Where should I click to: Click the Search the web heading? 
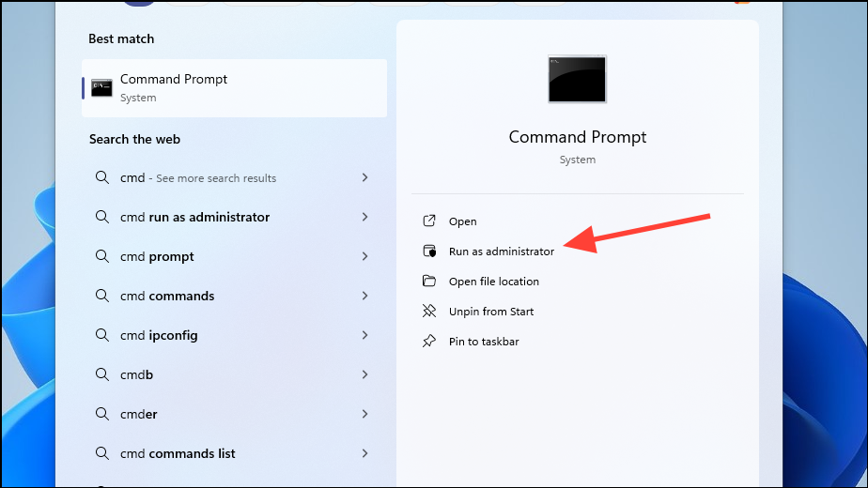(134, 139)
